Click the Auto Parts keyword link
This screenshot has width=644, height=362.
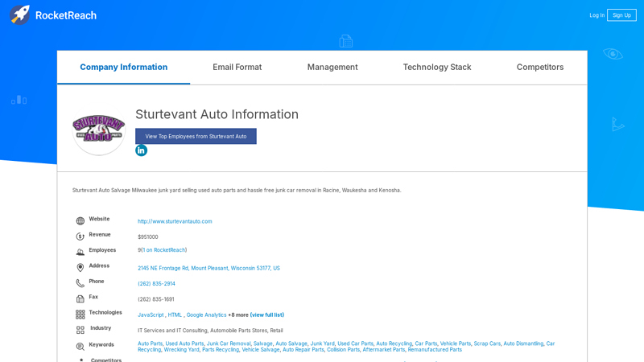pyautogui.click(x=150, y=343)
